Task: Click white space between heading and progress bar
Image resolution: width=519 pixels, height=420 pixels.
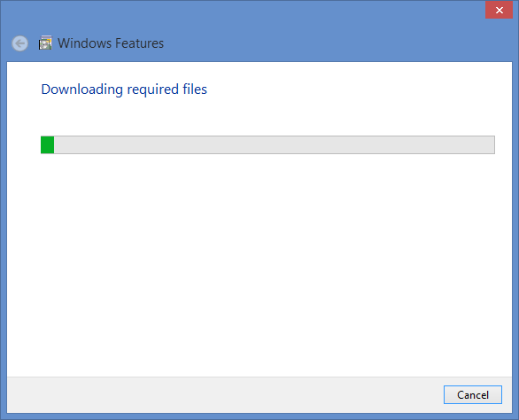Action: [x=259, y=116]
